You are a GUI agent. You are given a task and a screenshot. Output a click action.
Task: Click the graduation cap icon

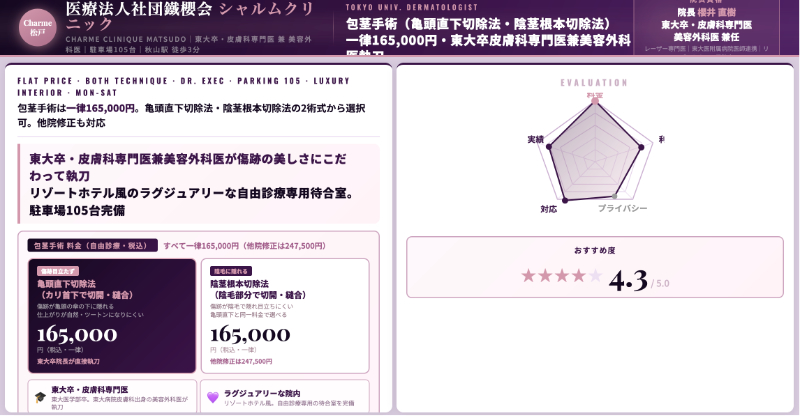point(39,396)
